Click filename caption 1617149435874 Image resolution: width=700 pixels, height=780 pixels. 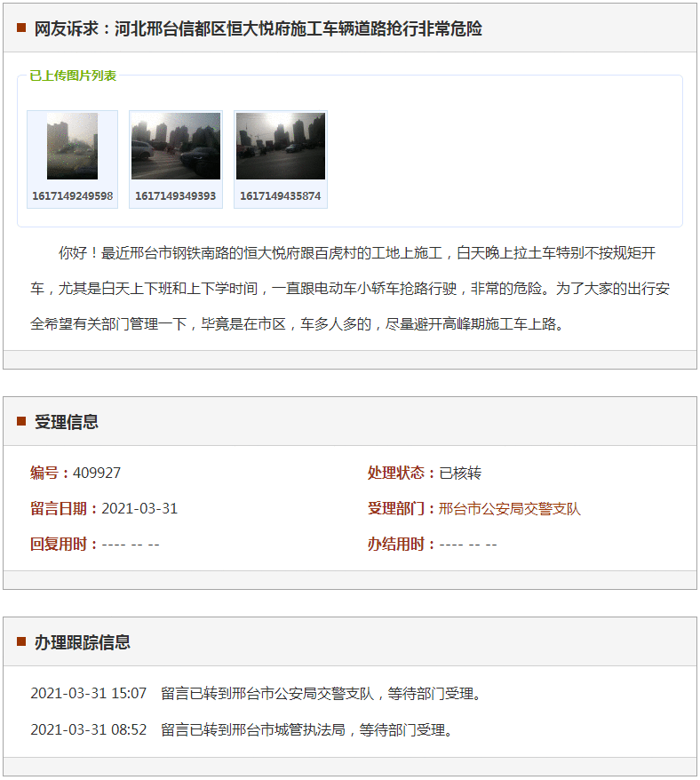coord(280,196)
